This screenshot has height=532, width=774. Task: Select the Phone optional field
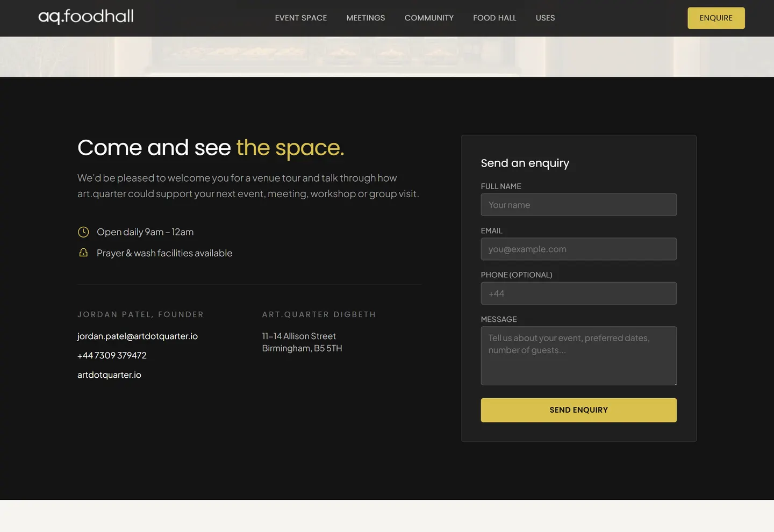point(578,293)
